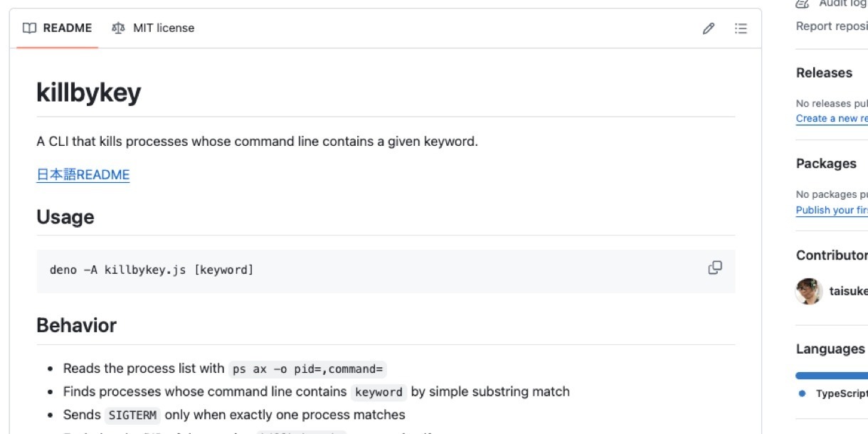Click the blue Languages progress bar
Image resolution: width=868 pixels, height=434 pixels.
[832, 375]
